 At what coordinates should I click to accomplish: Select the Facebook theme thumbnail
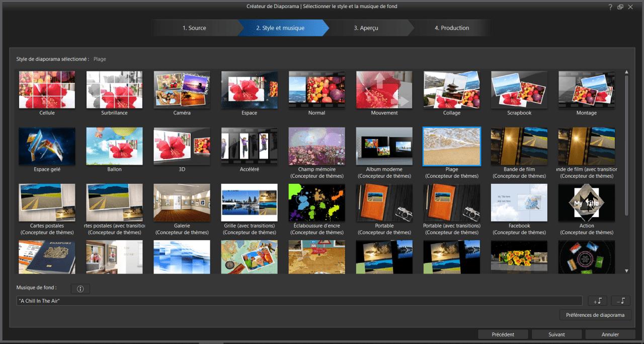coord(519,202)
